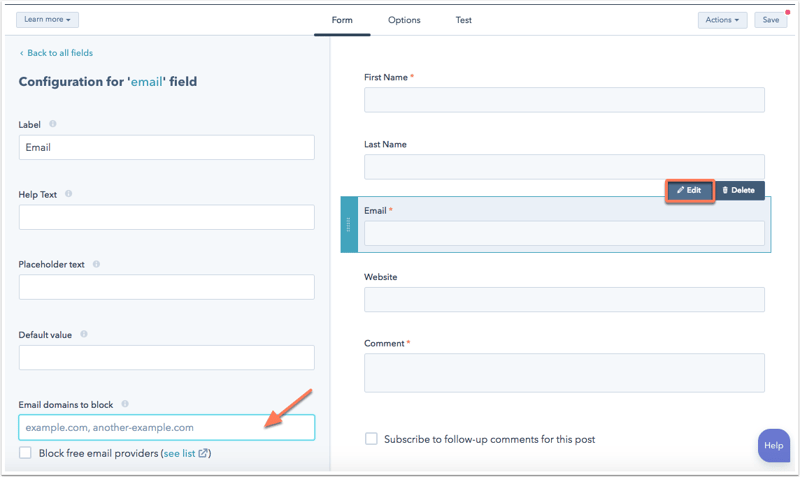Screen dimensions: 800x477
Task: Click the Label input containing Email
Action: click(166, 147)
